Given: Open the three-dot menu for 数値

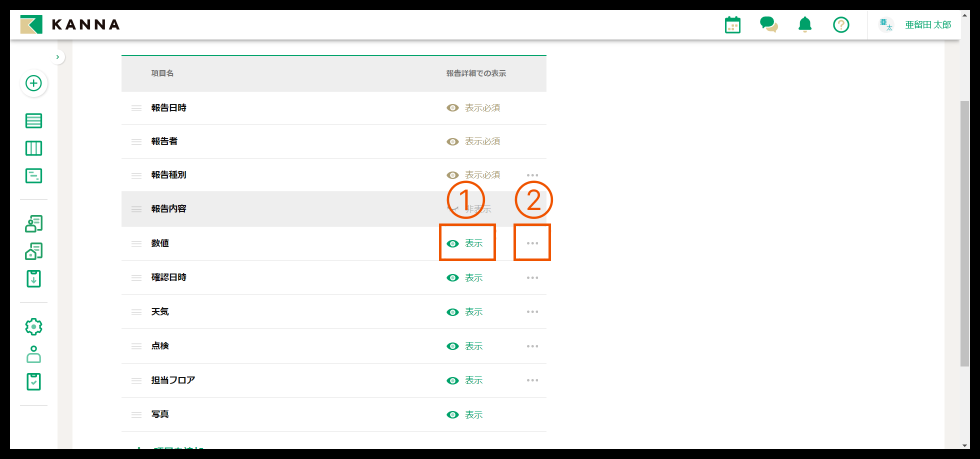Looking at the screenshot, I should [532, 243].
